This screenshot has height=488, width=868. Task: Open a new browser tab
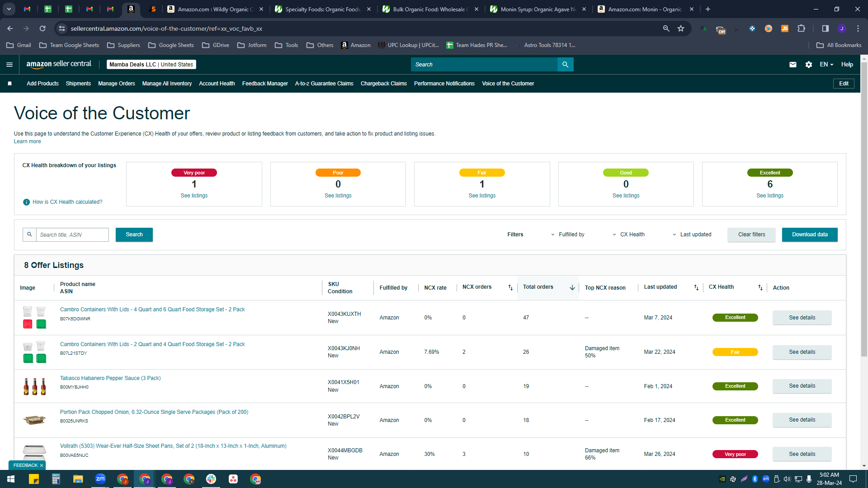click(708, 9)
